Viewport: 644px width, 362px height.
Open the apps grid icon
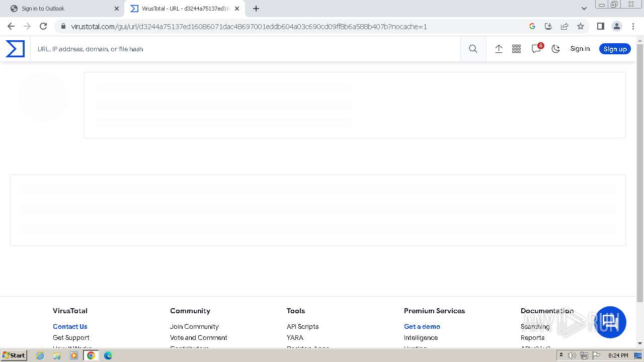516,49
